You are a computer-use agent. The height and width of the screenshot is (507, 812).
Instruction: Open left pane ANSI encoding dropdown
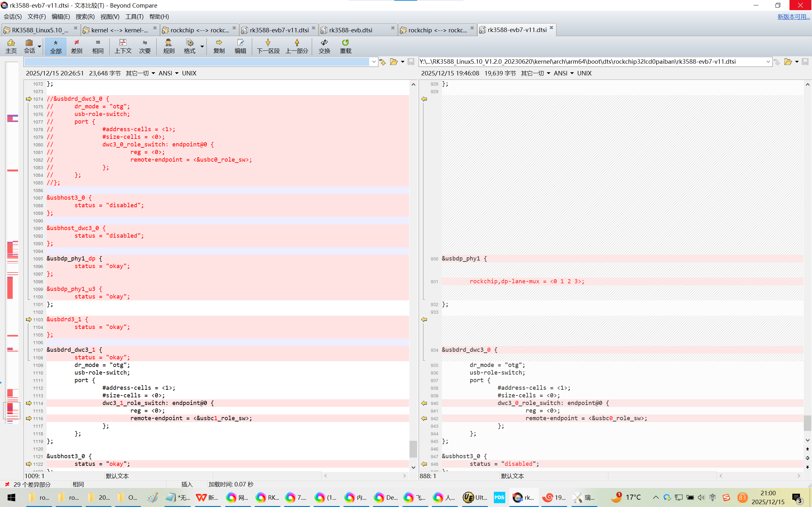(x=168, y=73)
